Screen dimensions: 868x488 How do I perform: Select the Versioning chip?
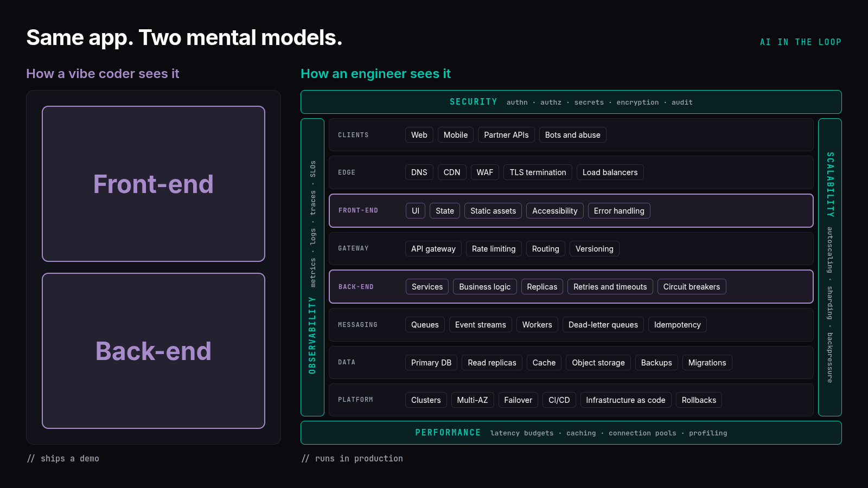pyautogui.click(x=594, y=249)
